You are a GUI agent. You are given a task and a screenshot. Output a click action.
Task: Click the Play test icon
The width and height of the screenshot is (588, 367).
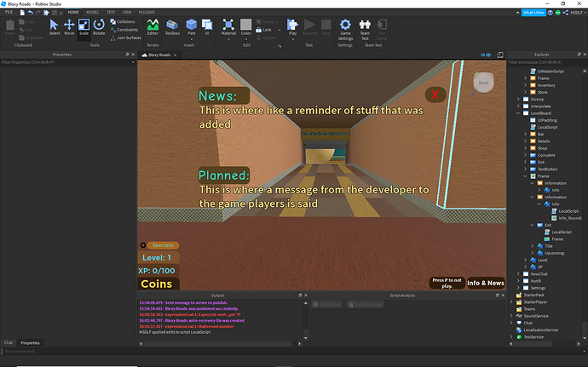pyautogui.click(x=292, y=25)
